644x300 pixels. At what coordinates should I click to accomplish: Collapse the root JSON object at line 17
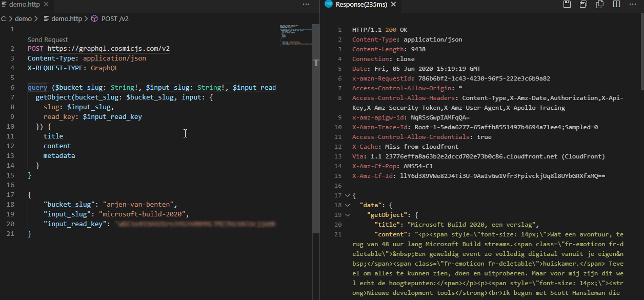coord(348,195)
